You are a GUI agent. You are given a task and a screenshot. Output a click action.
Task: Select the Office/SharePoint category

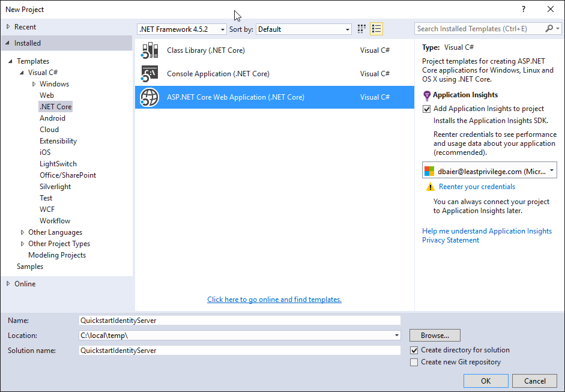click(x=68, y=175)
